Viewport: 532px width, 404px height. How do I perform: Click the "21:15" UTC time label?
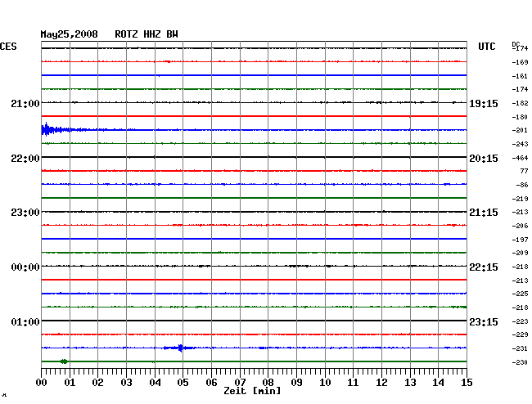pos(484,213)
